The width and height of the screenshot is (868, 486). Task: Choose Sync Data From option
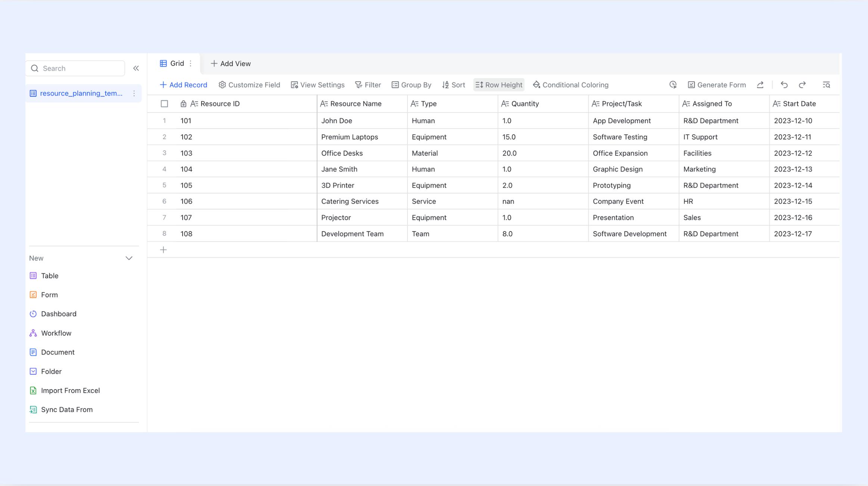click(66, 409)
